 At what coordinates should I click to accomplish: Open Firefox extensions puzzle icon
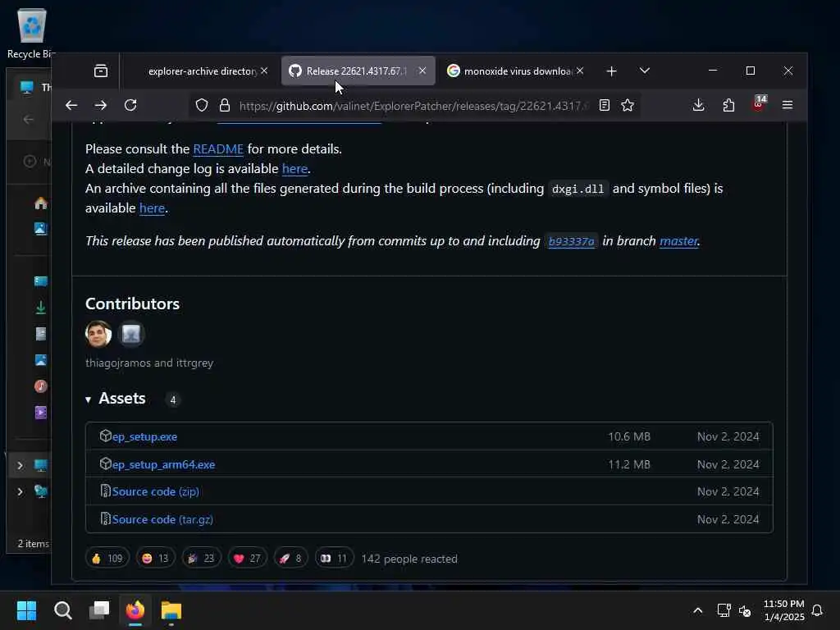(728, 105)
